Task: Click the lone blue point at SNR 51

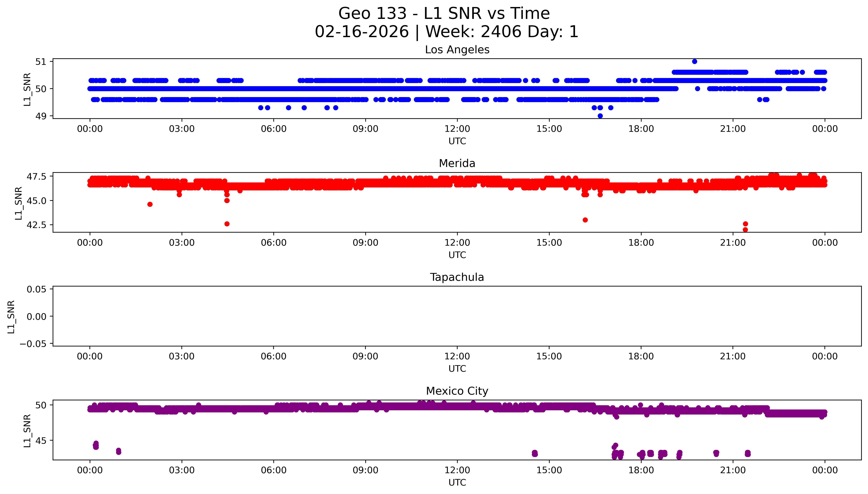Action: pyautogui.click(x=695, y=61)
